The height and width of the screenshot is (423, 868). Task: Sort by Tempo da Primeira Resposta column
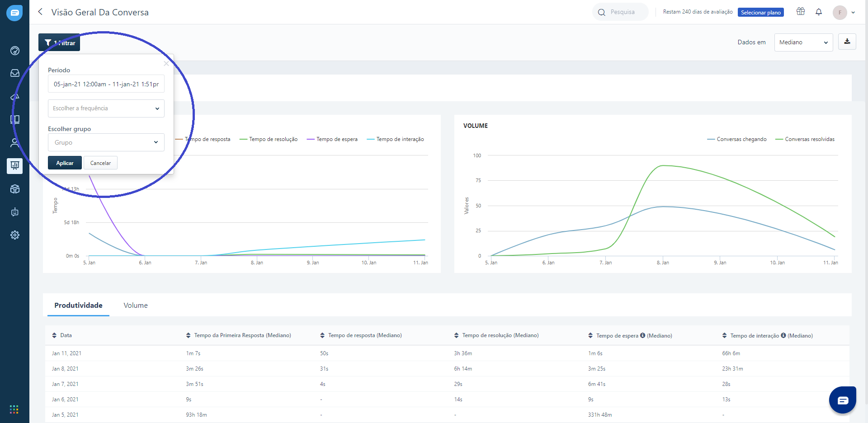189,335
